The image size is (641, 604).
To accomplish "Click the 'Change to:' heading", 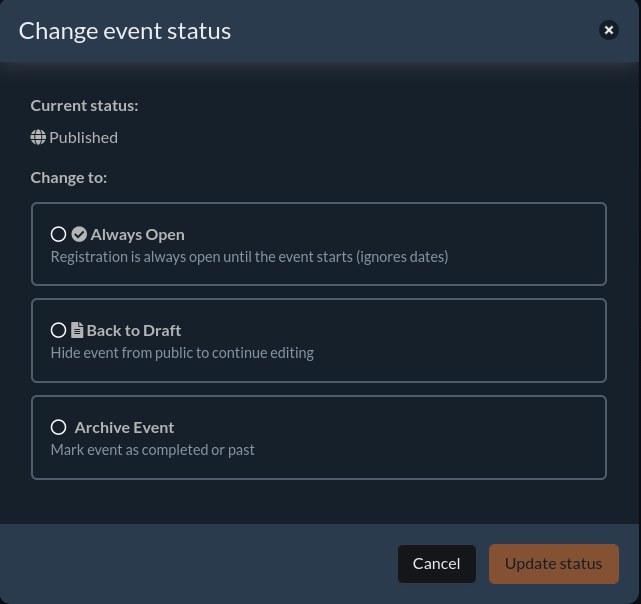I will (68, 178).
